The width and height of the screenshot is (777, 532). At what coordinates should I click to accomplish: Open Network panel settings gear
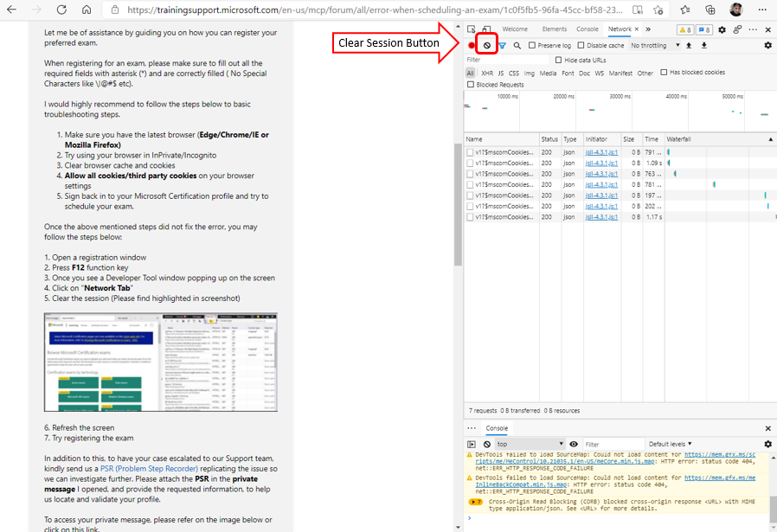(x=768, y=45)
